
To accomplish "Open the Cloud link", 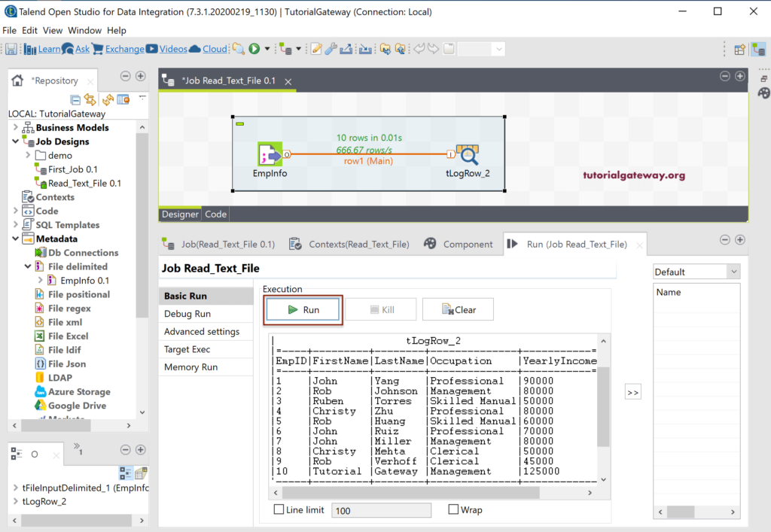I will pyautogui.click(x=215, y=49).
